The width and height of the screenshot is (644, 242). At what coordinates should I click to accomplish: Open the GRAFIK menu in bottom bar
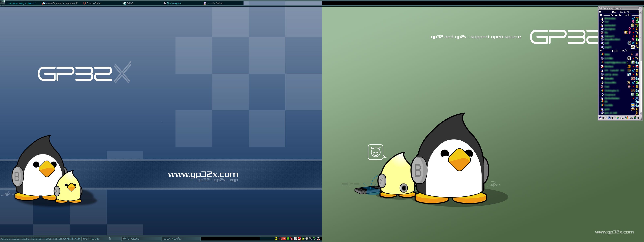[5, 239]
